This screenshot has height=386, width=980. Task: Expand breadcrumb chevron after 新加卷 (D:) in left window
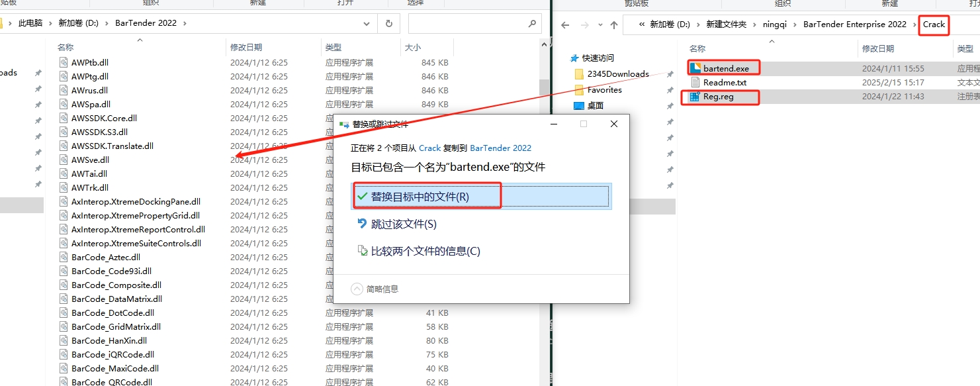107,23
